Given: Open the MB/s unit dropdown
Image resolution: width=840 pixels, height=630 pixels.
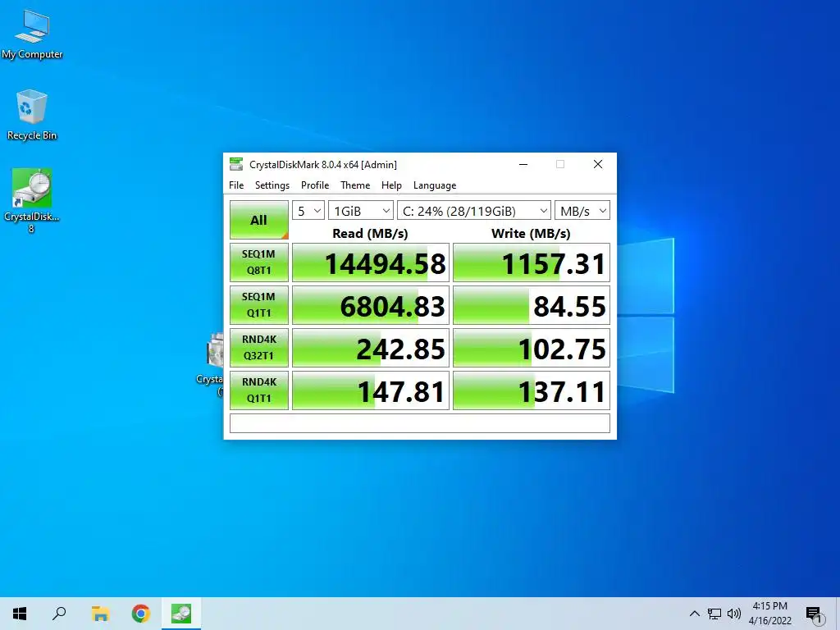Looking at the screenshot, I should point(582,211).
